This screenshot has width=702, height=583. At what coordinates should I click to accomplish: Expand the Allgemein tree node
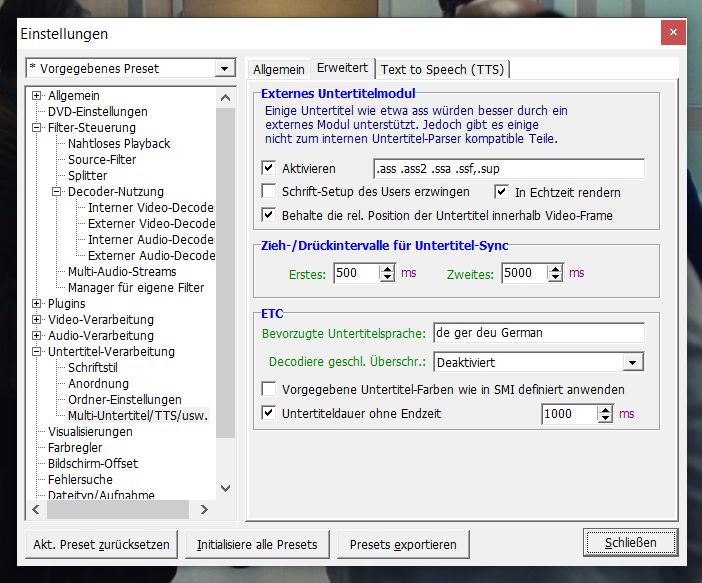tap(37, 96)
